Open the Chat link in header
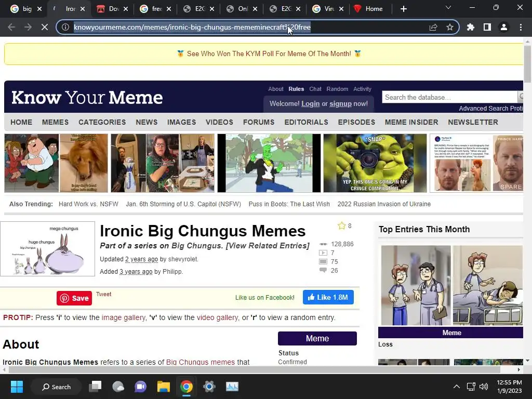Screen dimensions: 532x399 (315, 89)
